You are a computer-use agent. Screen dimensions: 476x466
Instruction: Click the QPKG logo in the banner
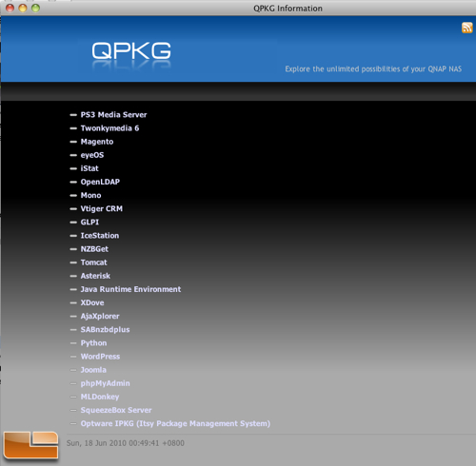131,51
